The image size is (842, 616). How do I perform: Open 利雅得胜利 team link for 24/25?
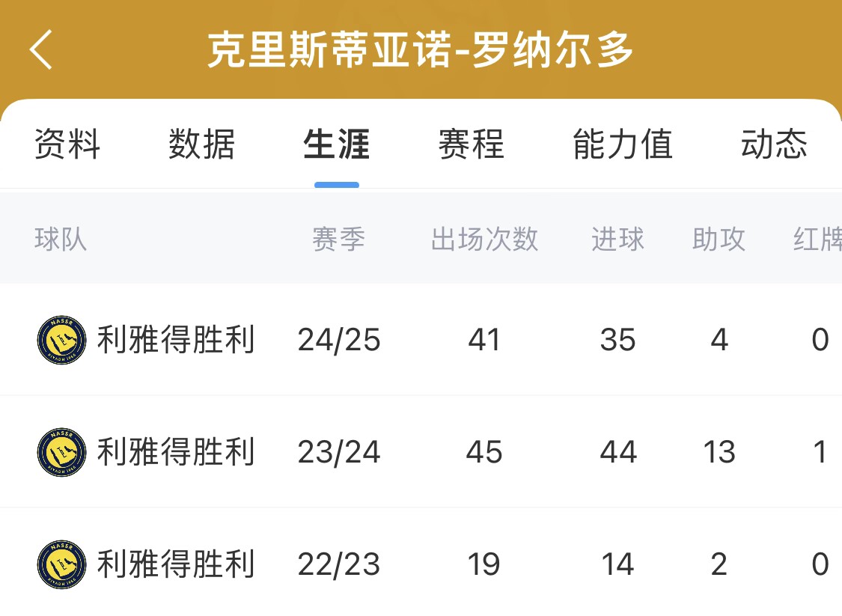(x=176, y=340)
